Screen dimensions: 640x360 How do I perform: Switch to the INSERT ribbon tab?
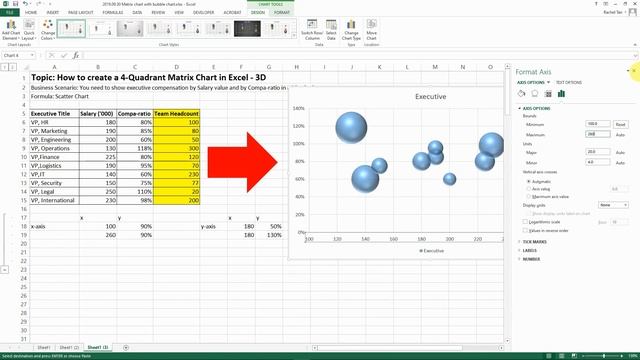coord(53,13)
